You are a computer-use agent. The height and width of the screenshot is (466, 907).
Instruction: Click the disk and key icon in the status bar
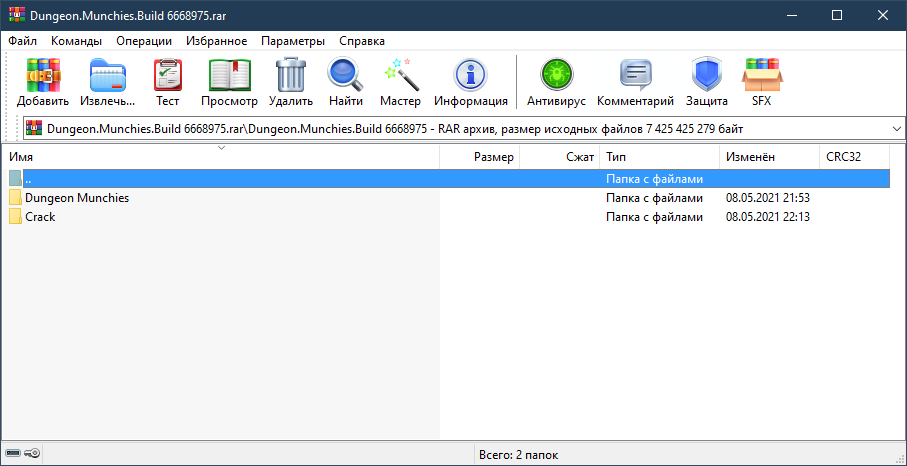23,454
